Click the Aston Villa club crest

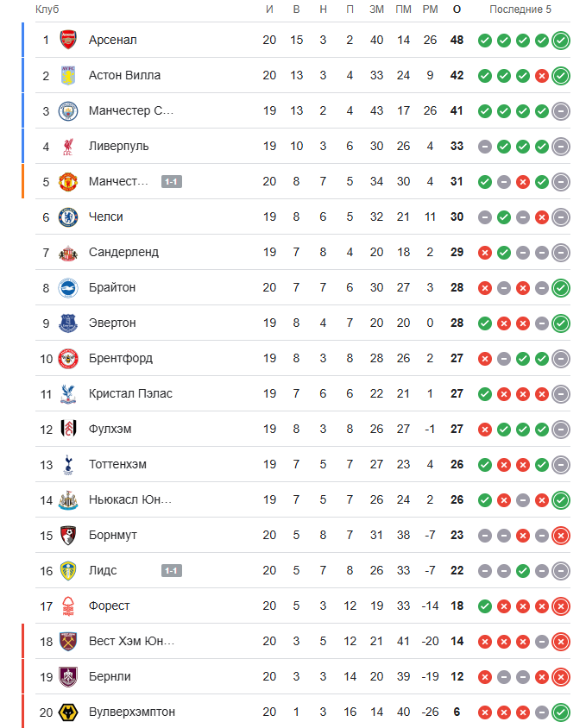click(68, 75)
